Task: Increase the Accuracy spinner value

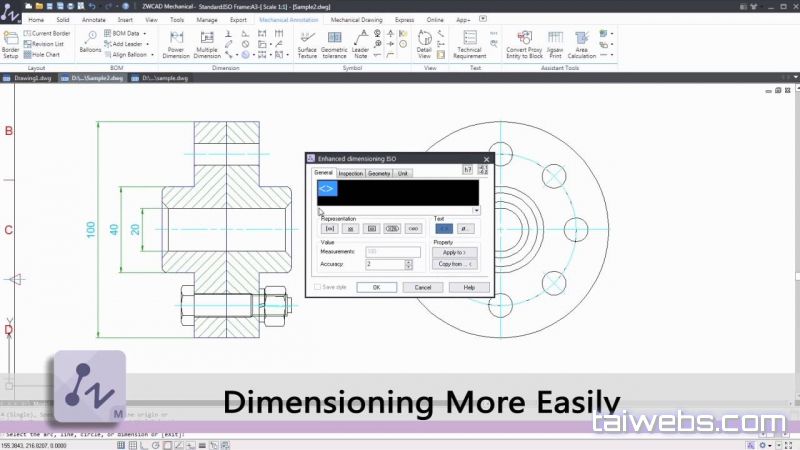Action: click(408, 261)
